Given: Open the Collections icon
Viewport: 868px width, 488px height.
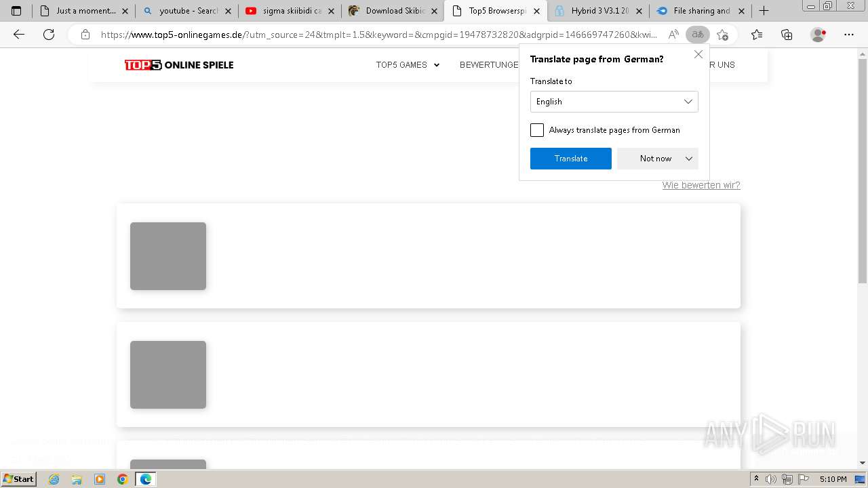Looking at the screenshot, I should (787, 35).
